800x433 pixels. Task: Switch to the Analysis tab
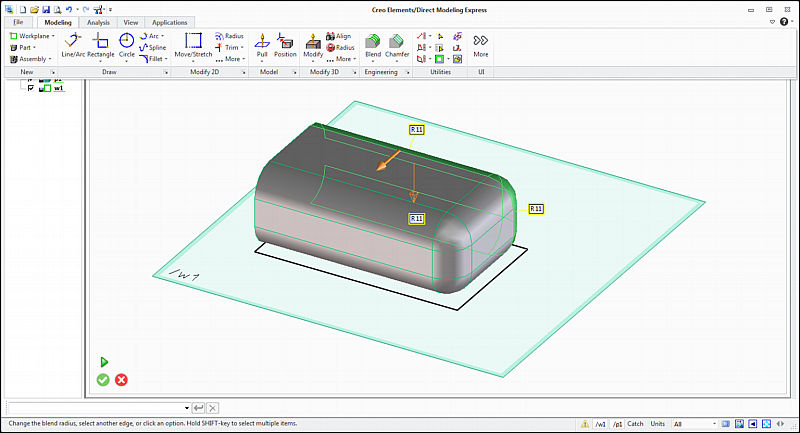[x=98, y=22]
